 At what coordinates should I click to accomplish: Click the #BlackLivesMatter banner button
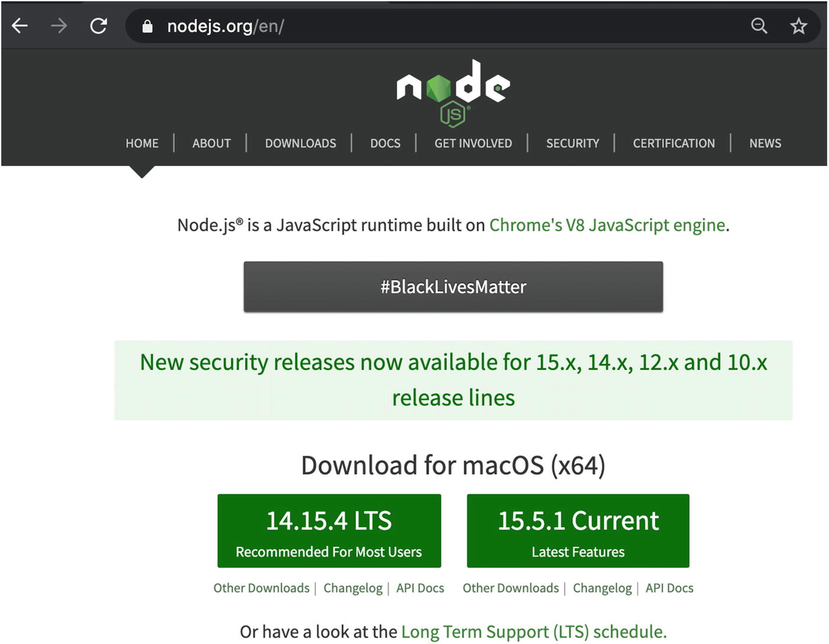pos(453,287)
